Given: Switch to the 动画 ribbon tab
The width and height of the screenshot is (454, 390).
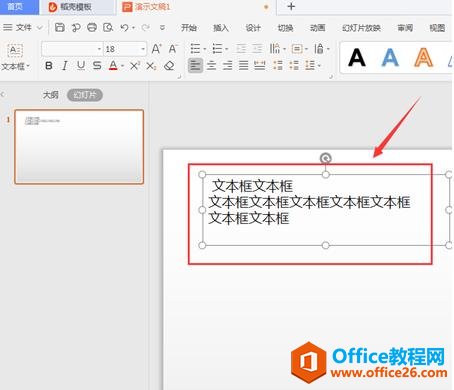Looking at the screenshot, I should [x=317, y=28].
